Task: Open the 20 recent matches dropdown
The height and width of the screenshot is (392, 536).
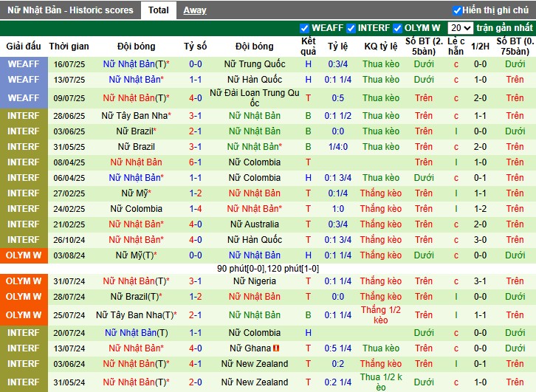Action: pyautogui.click(x=461, y=28)
